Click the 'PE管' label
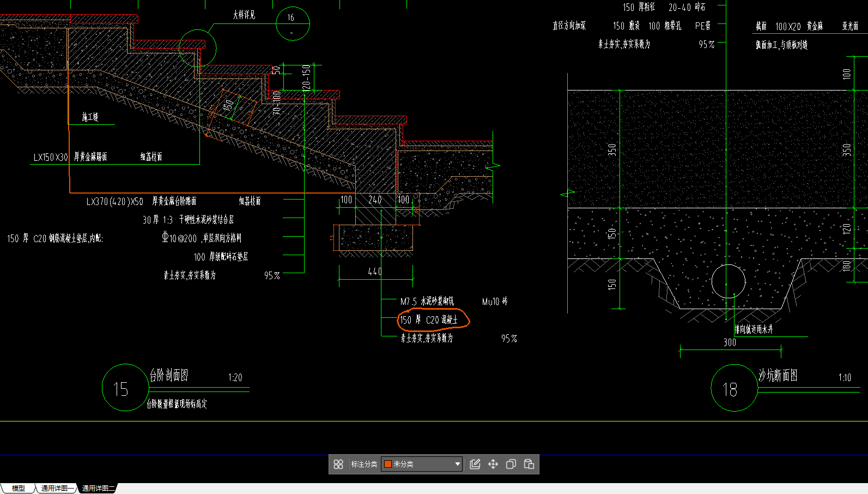Screen dimensions: 868x494 (703, 26)
